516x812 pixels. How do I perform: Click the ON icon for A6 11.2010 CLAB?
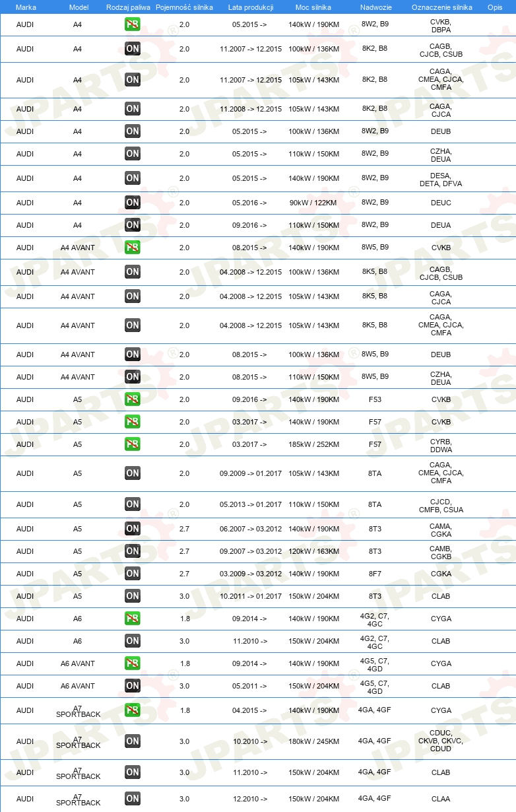click(x=133, y=641)
